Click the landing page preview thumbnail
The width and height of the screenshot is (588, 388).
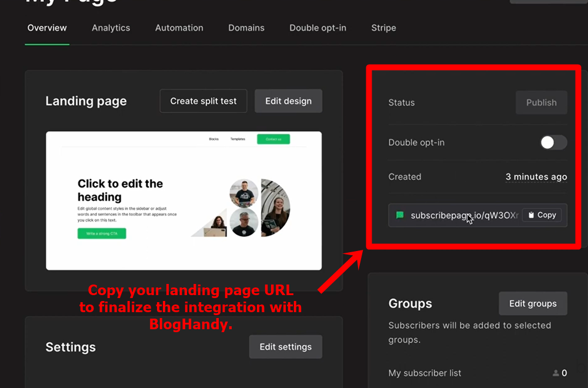coord(183,200)
